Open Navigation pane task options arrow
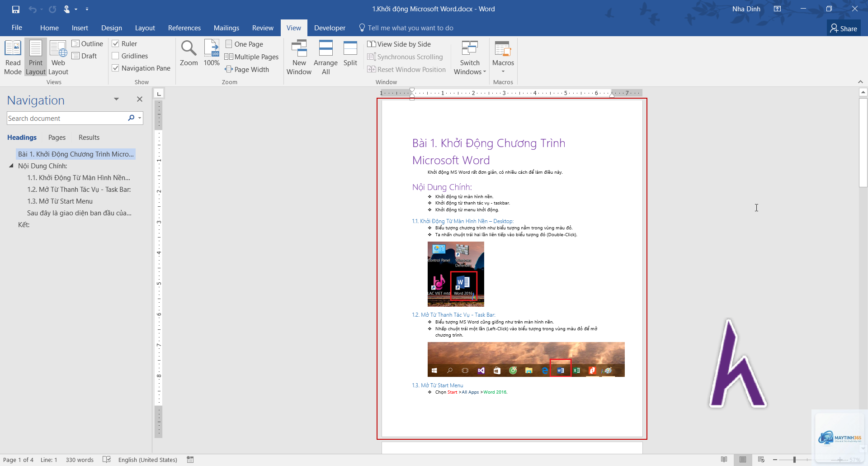The image size is (868, 466). pos(116,99)
